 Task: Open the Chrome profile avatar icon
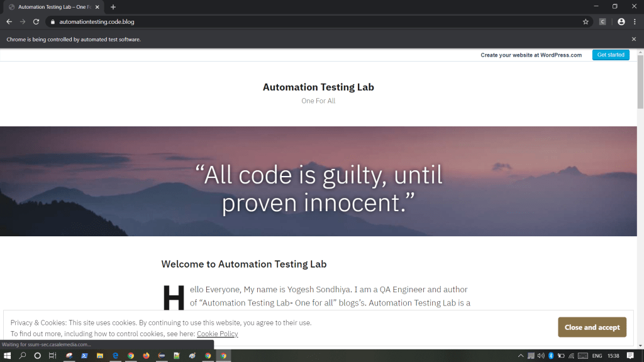[x=621, y=21]
